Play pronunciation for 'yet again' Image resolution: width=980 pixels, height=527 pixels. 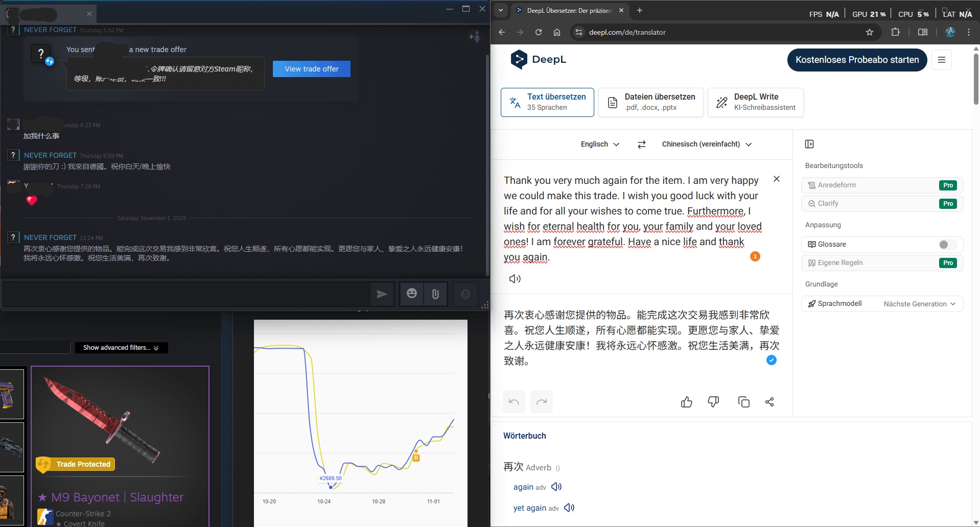tap(569, 508)
